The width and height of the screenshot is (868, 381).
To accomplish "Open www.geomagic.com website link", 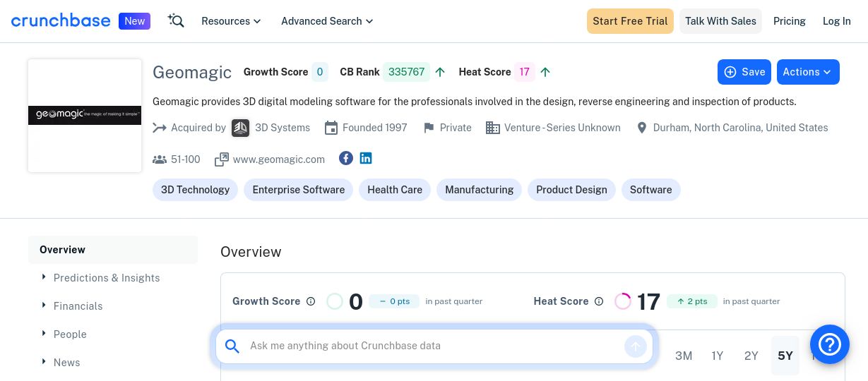I will [x=279, y=159].
